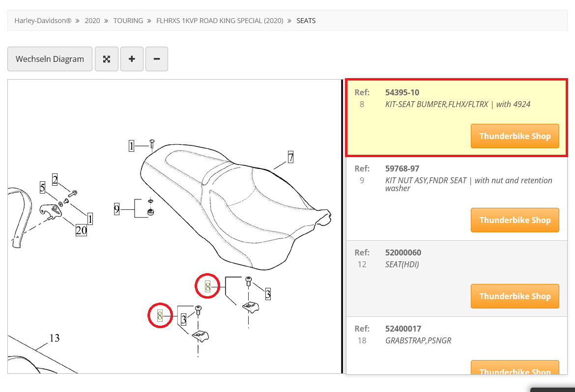Select part number 52000060

tap(403, 252)
